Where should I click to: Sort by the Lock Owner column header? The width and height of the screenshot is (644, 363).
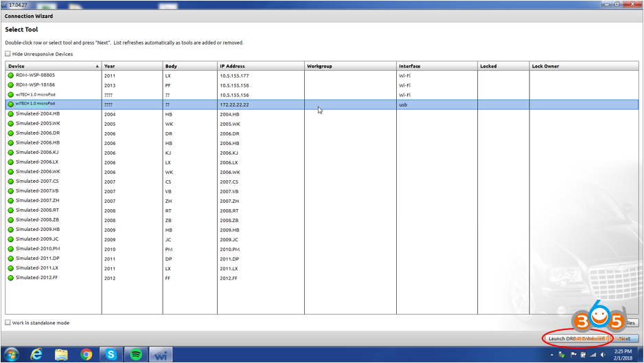tap(584, 66)
